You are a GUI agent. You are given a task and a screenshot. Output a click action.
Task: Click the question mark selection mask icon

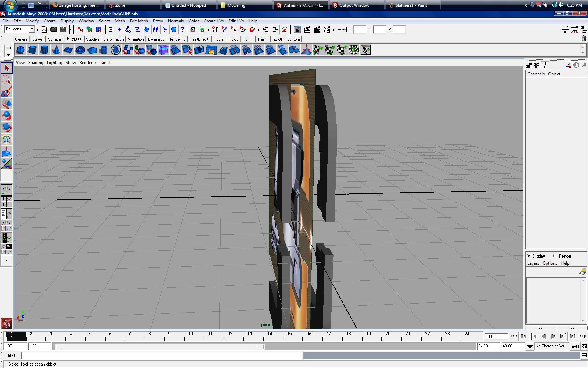point(183,30)
